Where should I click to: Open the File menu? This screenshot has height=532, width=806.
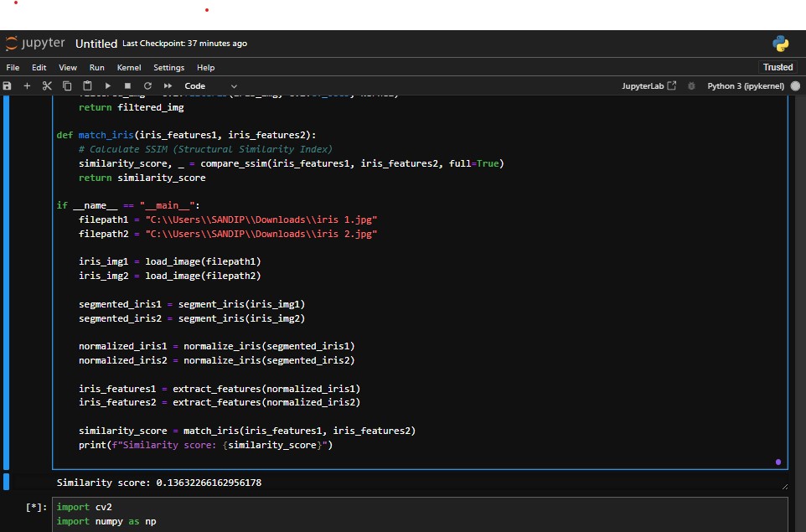click(x=13, y=67)
